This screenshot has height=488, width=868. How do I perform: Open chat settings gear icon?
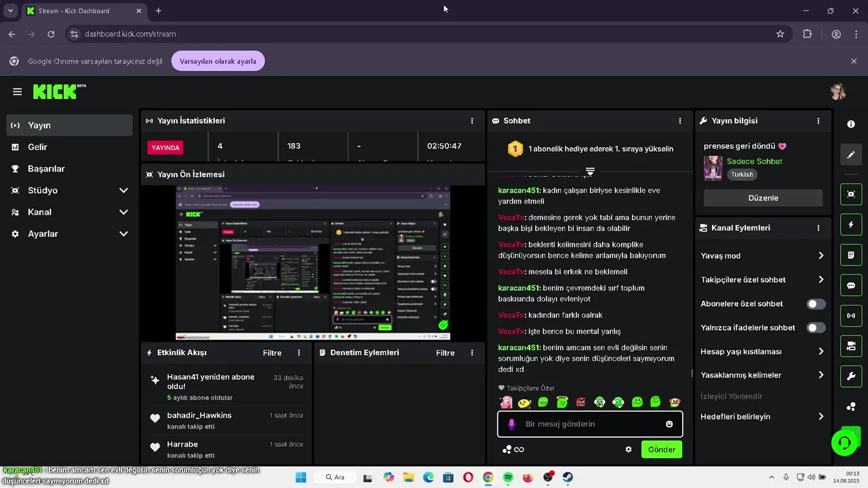click(629, 449)
